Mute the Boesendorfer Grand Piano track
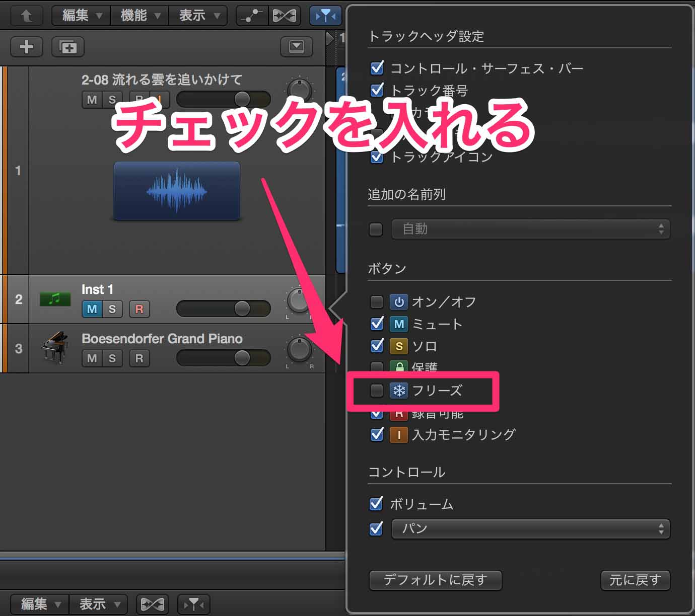Screen dimensions: 695x616 click(92, 358)
